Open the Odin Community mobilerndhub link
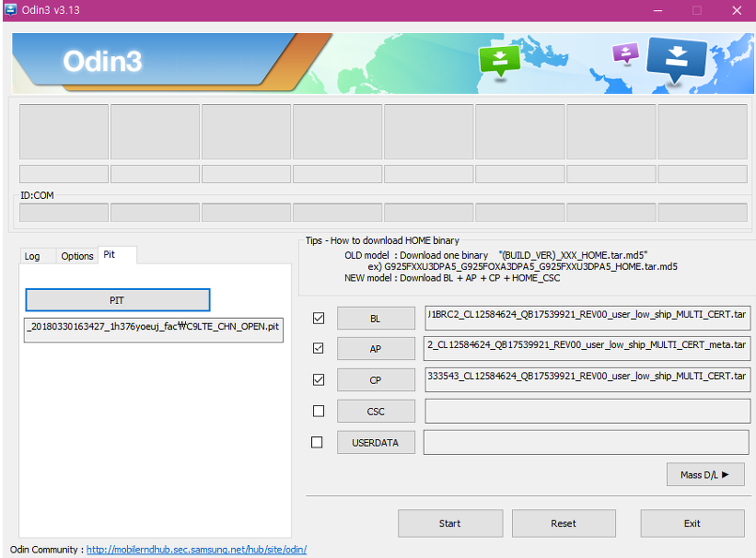756x558 pixels. (x=196, y=550)
